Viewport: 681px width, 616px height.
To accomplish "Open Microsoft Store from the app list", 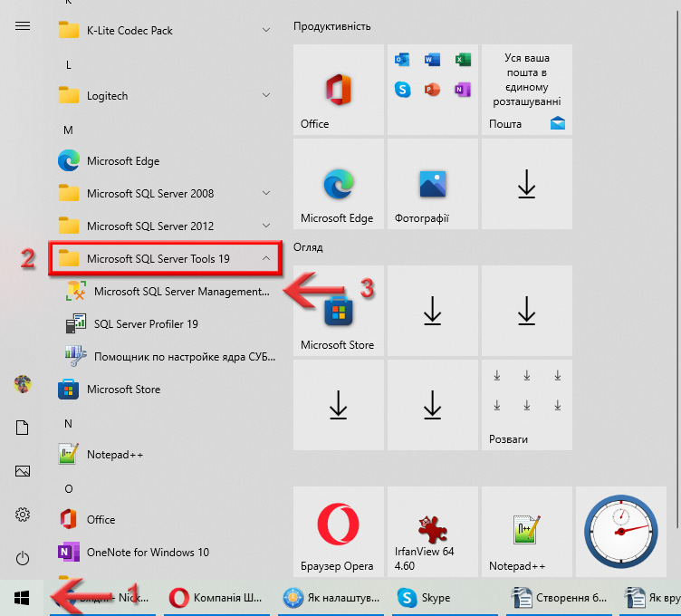I will (165, 389).
